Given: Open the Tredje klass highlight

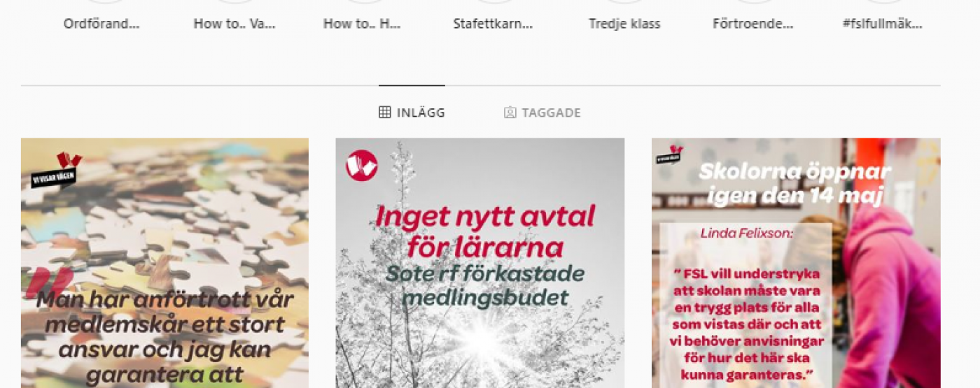Looking at the screenshot, I should coord(624,24).
